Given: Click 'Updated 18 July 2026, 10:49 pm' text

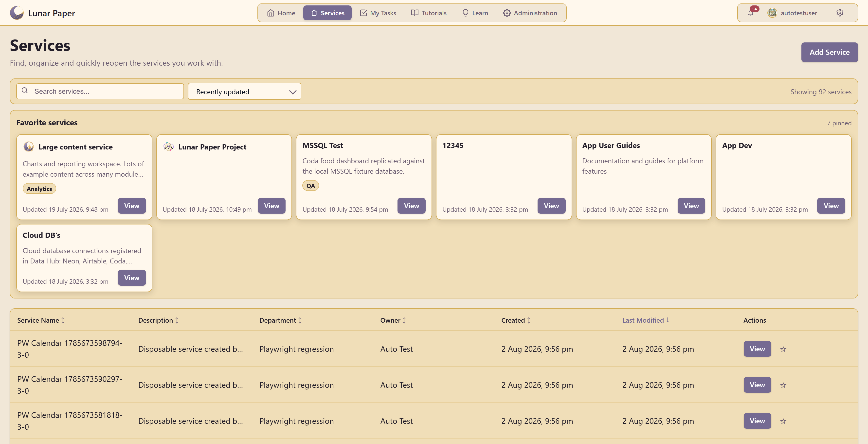Looking at the screenshot, I should pyautogui.click(x=207, y=209).
